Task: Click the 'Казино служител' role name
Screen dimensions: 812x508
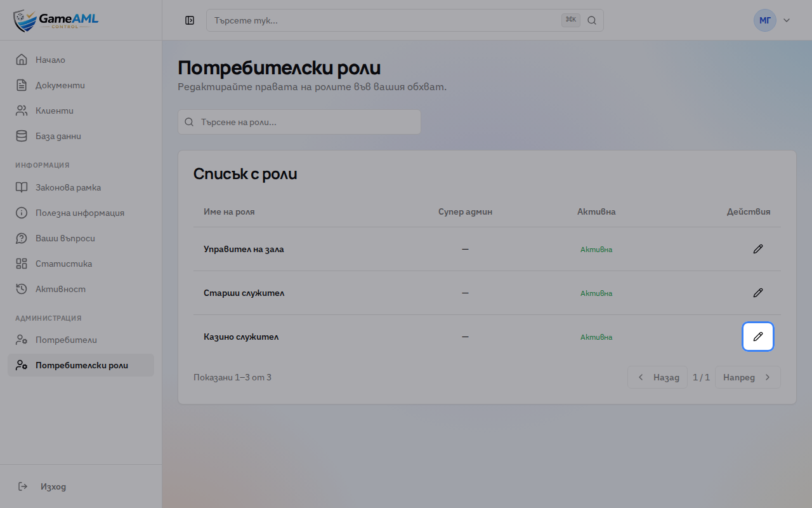Action: coord(241,337)
